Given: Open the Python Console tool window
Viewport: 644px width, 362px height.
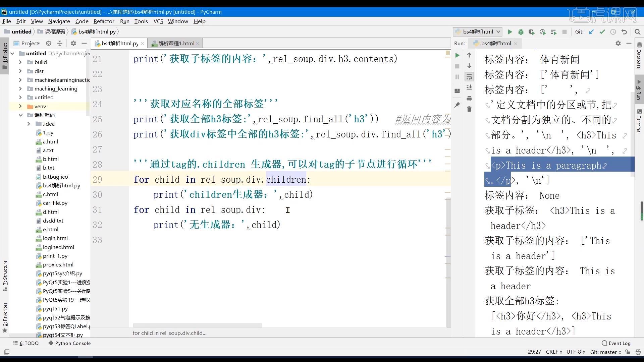Looking at the screenshot, I should 69,343.
